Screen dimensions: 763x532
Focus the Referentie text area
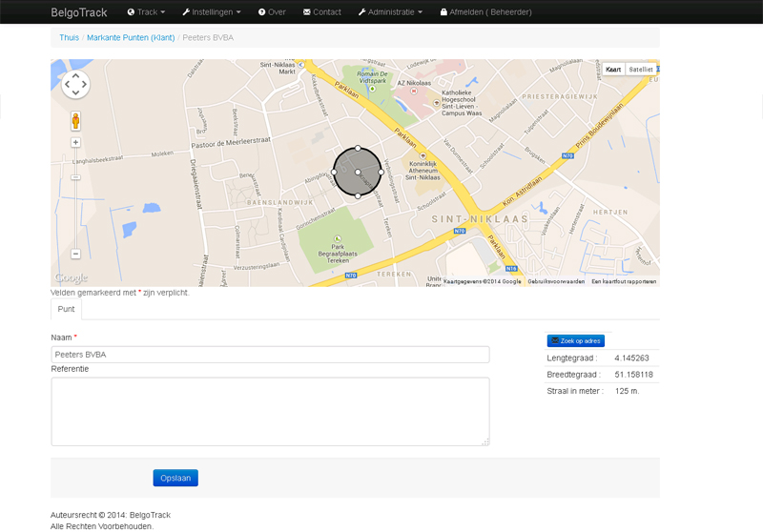tap(270, 412)
